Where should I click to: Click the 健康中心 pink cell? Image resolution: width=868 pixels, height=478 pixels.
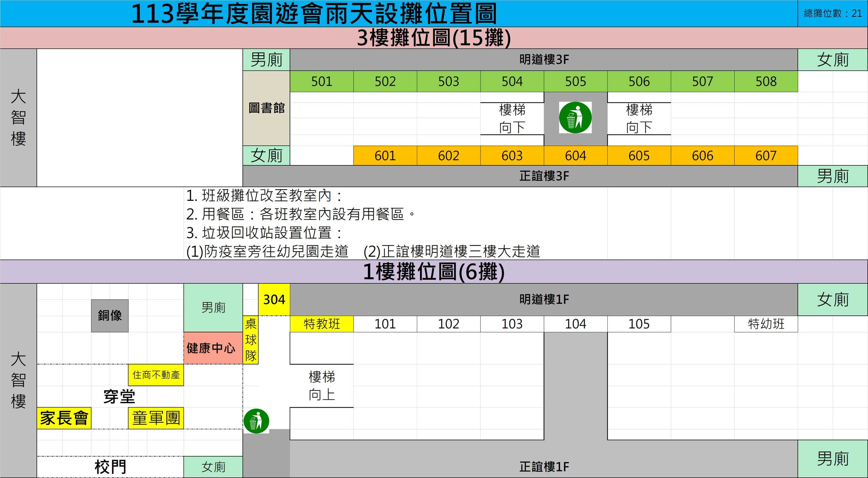(211, 348)
